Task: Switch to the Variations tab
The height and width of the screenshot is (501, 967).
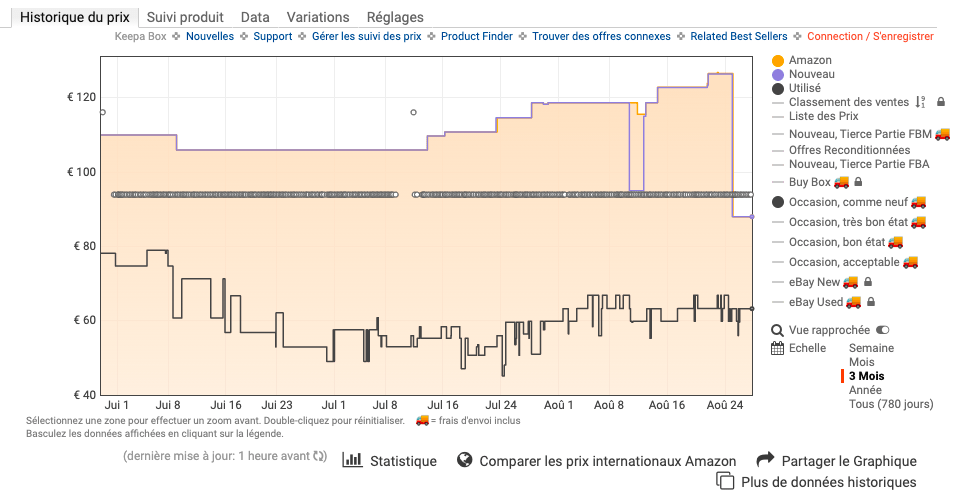Action: (318, 17)
